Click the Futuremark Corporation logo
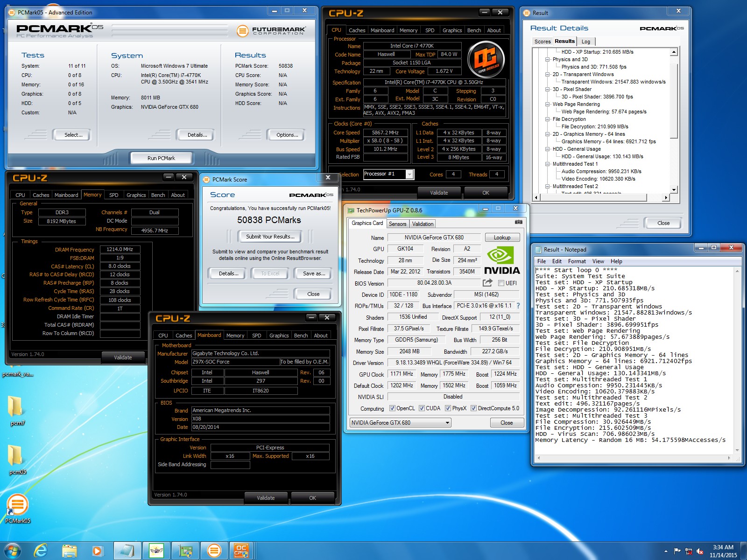 [272, 31]
